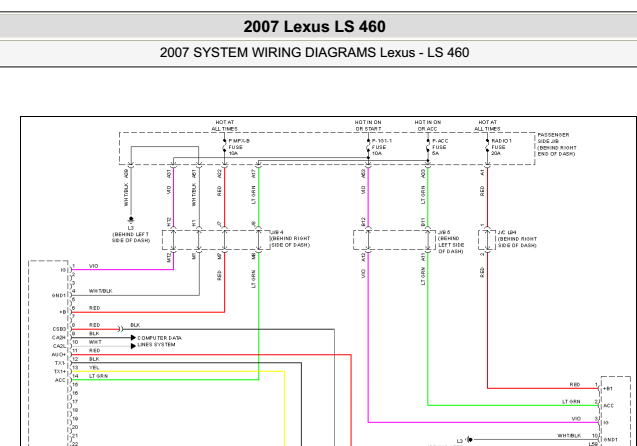Click the '2007 Lexus LS 460' title
This screenshot has width=637, height=446.
(314, 26)
